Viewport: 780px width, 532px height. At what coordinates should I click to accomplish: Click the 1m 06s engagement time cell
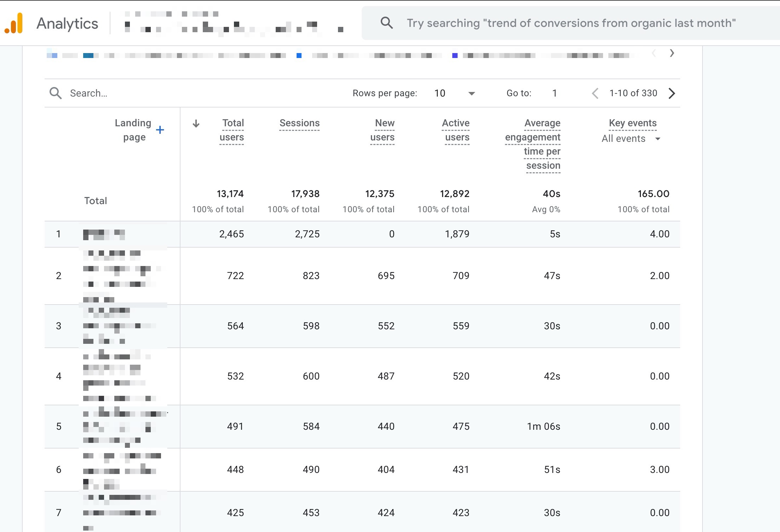click(544, 427)
